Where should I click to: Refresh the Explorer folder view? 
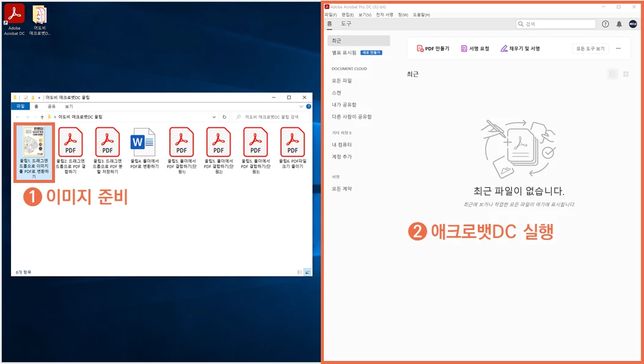[224, 117]
